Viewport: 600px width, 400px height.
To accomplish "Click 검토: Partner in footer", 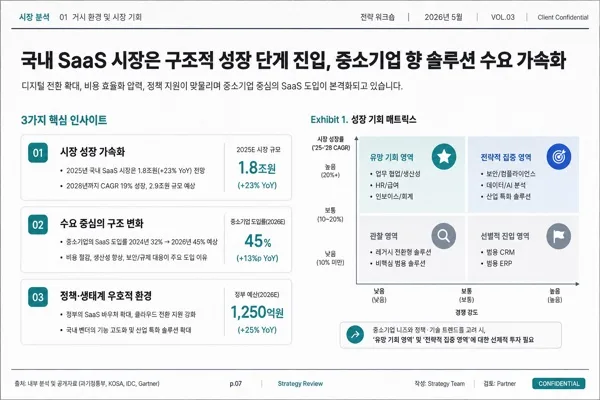I will tap(499, 384).
